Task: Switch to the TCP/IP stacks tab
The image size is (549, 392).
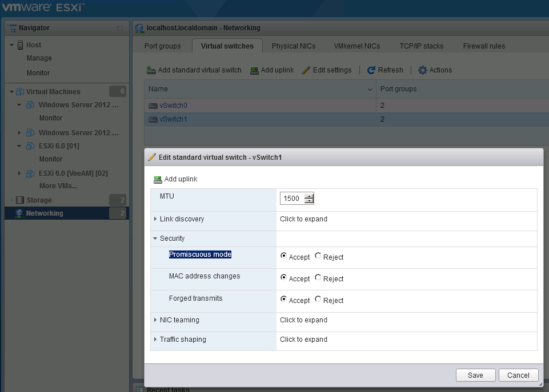Action: tap(422, 46)
